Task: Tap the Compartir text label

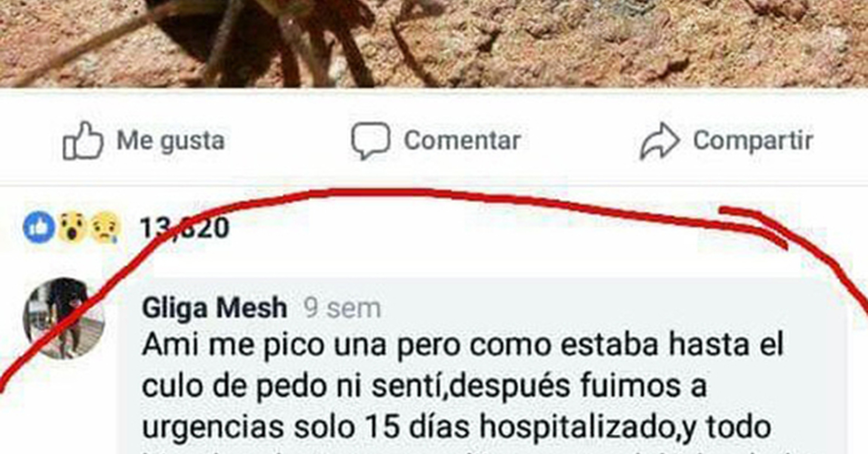Action: [x=753, y=141]
